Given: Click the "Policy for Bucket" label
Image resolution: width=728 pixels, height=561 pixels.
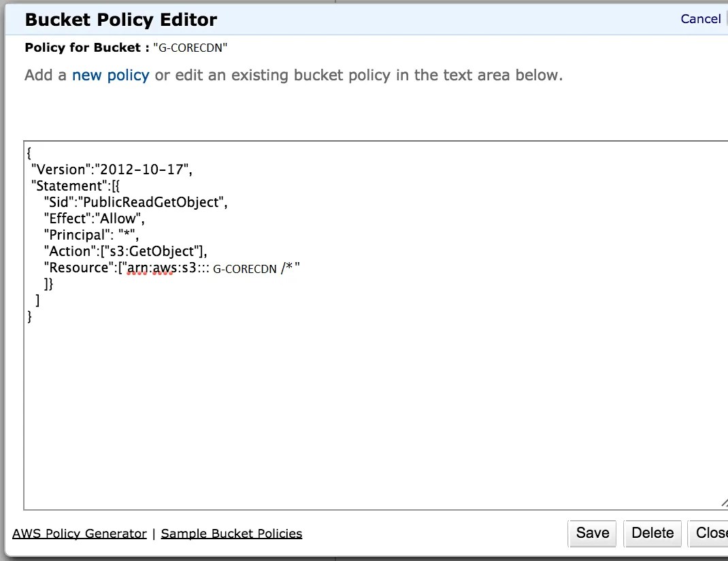Looking at the screenshot, I should (86, 48).
